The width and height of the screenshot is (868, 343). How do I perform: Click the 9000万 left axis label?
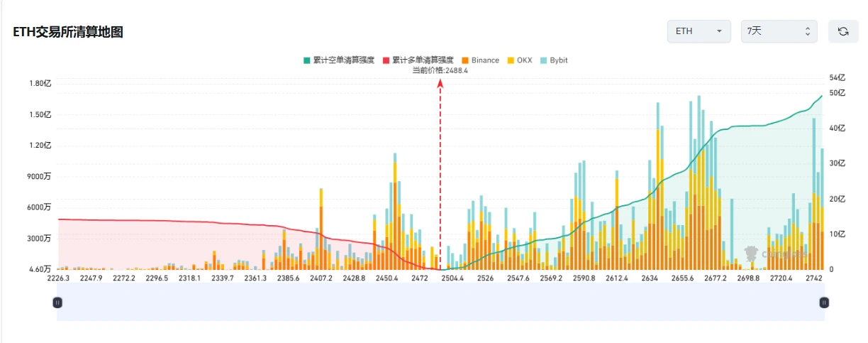point(40,177)
